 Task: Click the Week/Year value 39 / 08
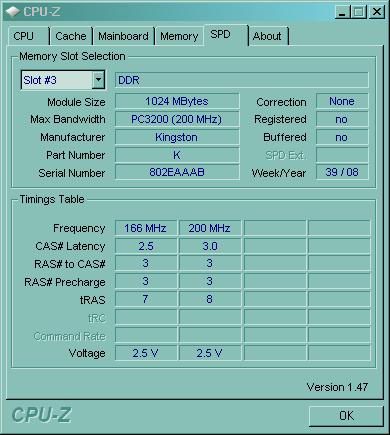tap(342, 172)
